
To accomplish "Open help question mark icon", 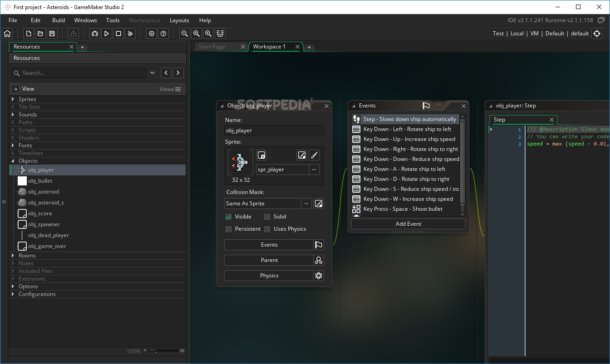I will click(163, 34).
